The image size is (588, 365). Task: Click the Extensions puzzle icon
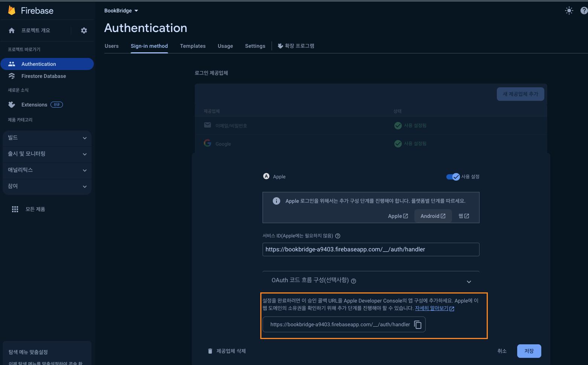(x=12, y=105)
